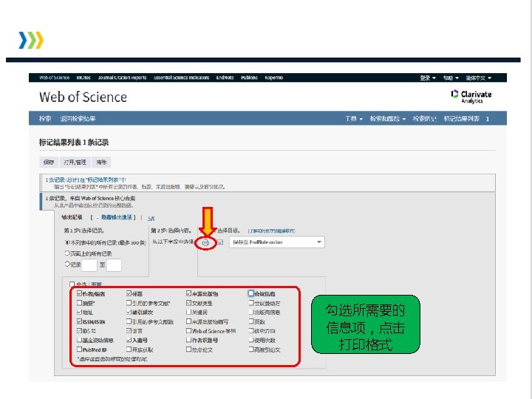Enable the 高被引论文 checkbox
This screenshot has height=399, width=532.
pos(251,349)
